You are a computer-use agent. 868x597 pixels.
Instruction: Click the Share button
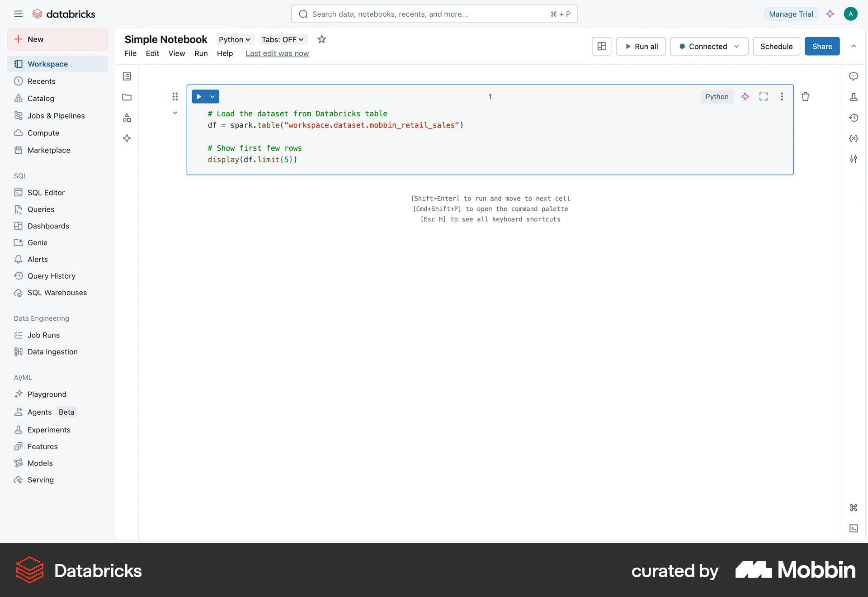[x=822, y=46]
